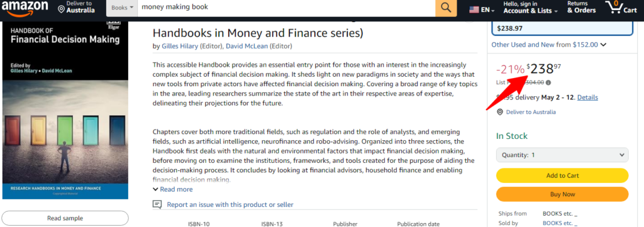Open Returns & Orders
Screen dimensions: 644x227
pos(582,8)
